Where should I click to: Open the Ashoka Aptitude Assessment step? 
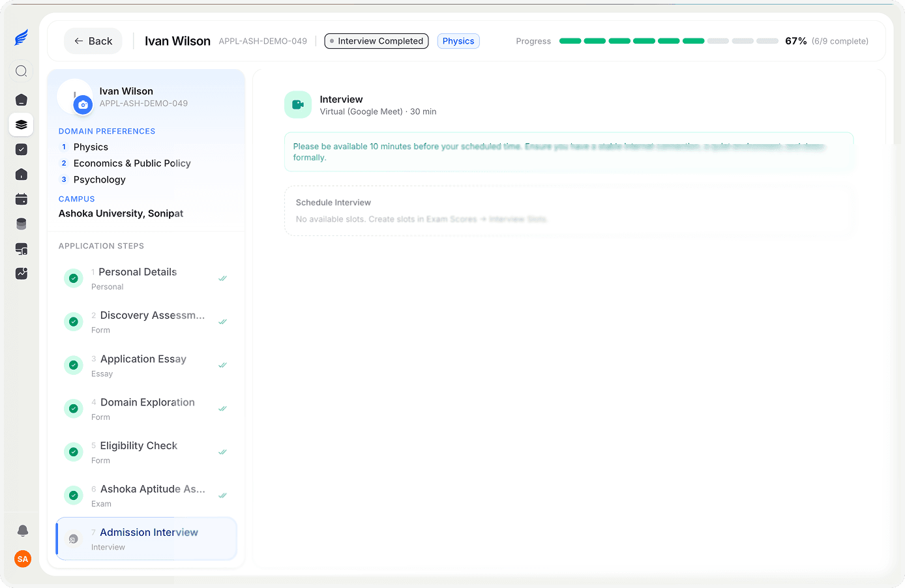tap(147, 495)
